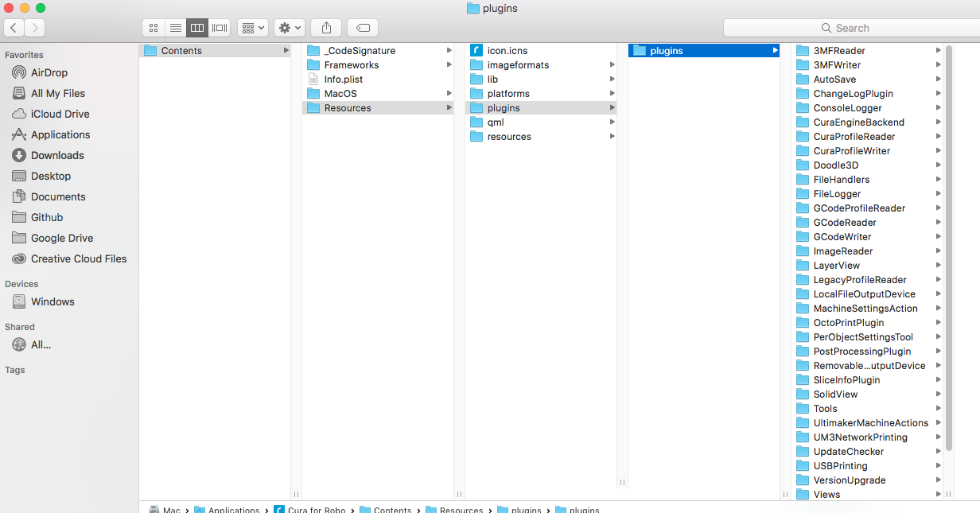
Task: Select the PostProcessingPlugin folder
Action: point(868,351)
